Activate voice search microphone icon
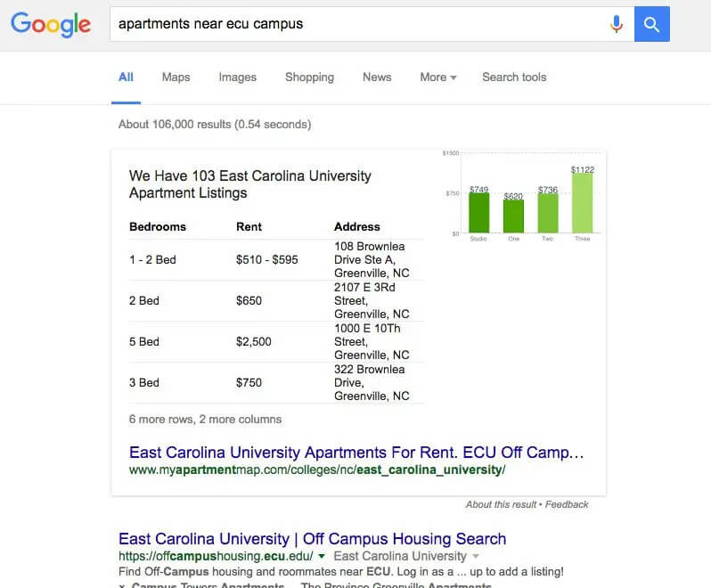 tap(617, 24)
